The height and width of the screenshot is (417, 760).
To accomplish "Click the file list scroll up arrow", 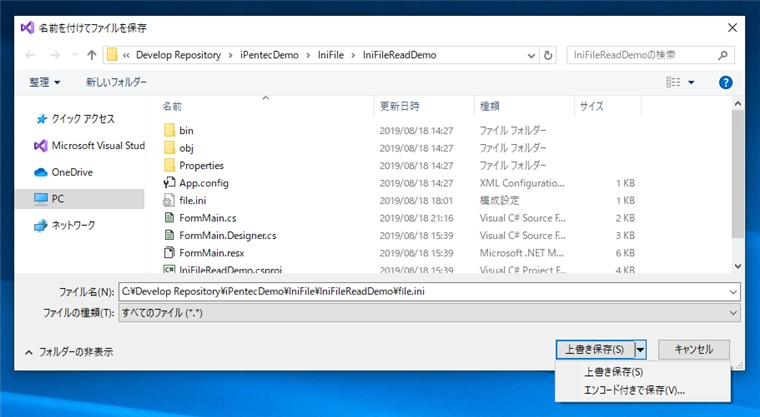I will [738, 103].
